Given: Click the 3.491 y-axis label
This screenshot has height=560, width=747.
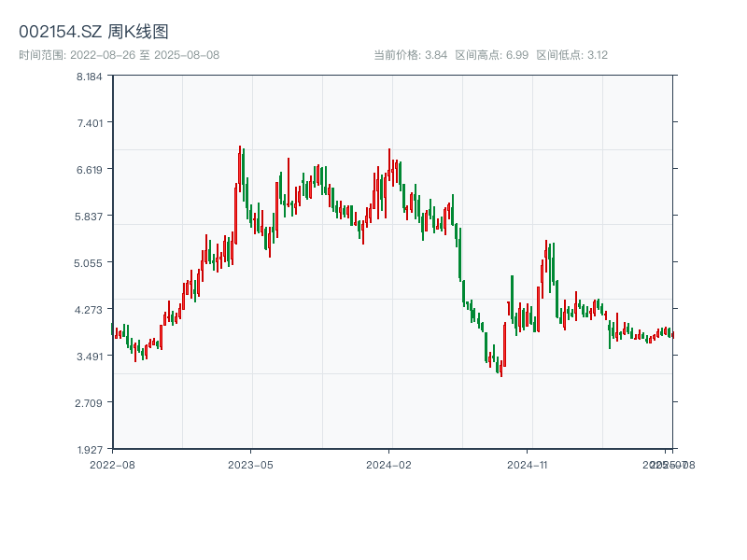Looking at the screenshot, I should (x=90, y=357).
